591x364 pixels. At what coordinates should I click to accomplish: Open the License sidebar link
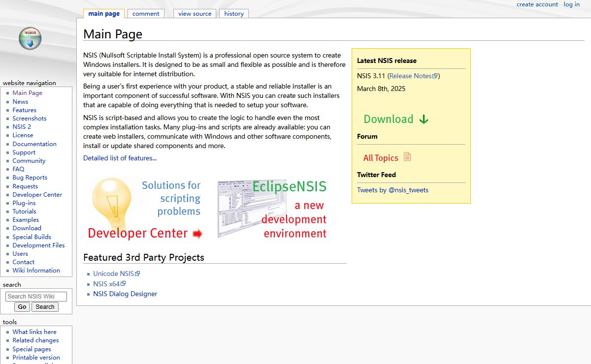pyautogui.click(x=23, y=135)
